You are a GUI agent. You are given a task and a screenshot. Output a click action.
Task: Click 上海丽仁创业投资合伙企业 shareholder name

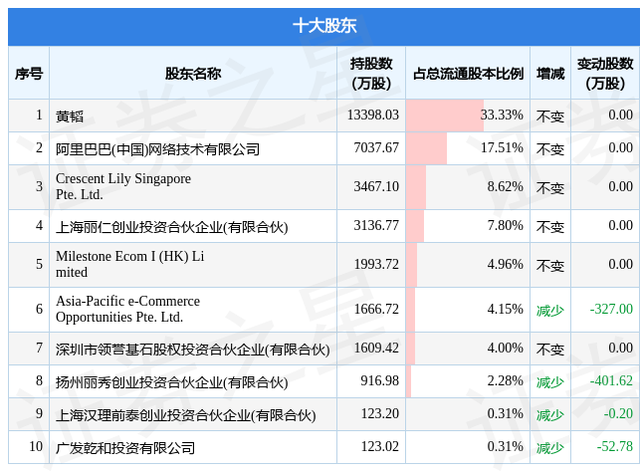coord(171,226)
